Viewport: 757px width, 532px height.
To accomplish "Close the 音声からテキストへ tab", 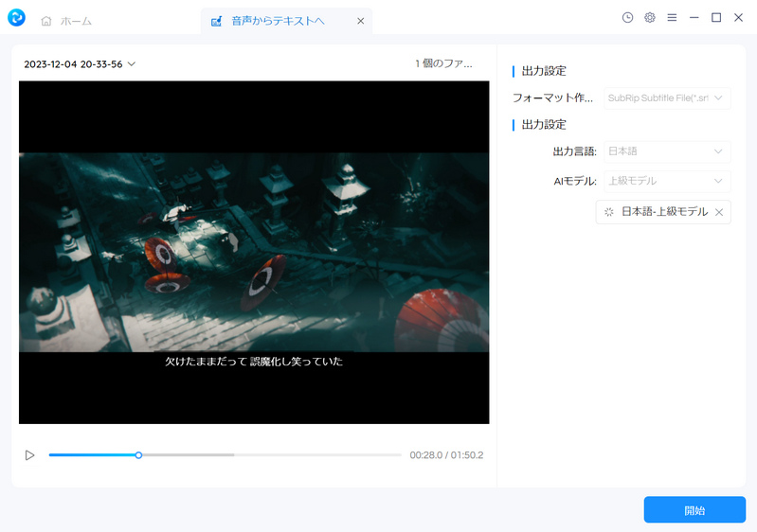I will pyautogui.click(x=361, y=21).
